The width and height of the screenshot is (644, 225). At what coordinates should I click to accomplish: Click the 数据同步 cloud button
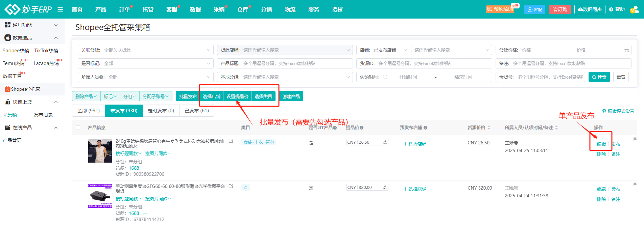tap(590, 9)
